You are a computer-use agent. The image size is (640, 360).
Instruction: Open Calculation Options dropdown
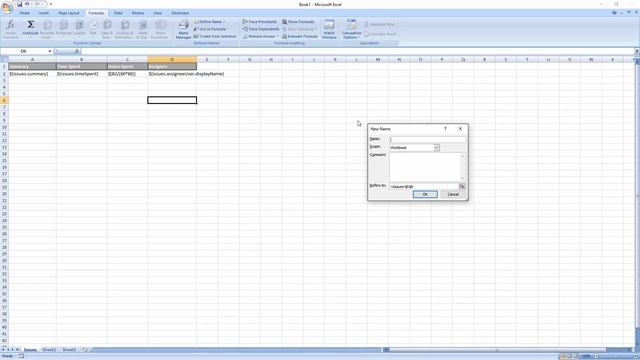[x=351, y=29]
